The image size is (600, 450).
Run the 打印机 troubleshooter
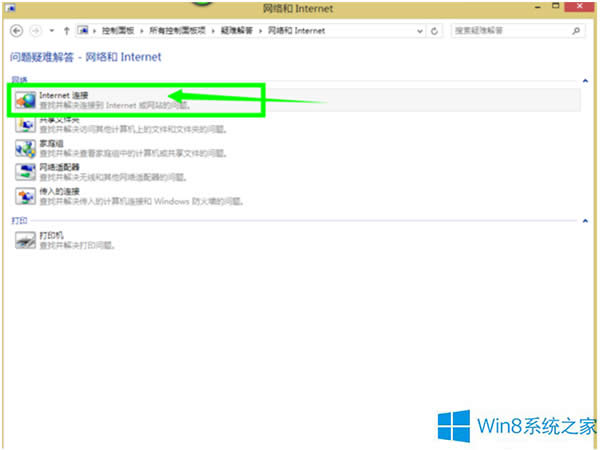coord(51,236)
